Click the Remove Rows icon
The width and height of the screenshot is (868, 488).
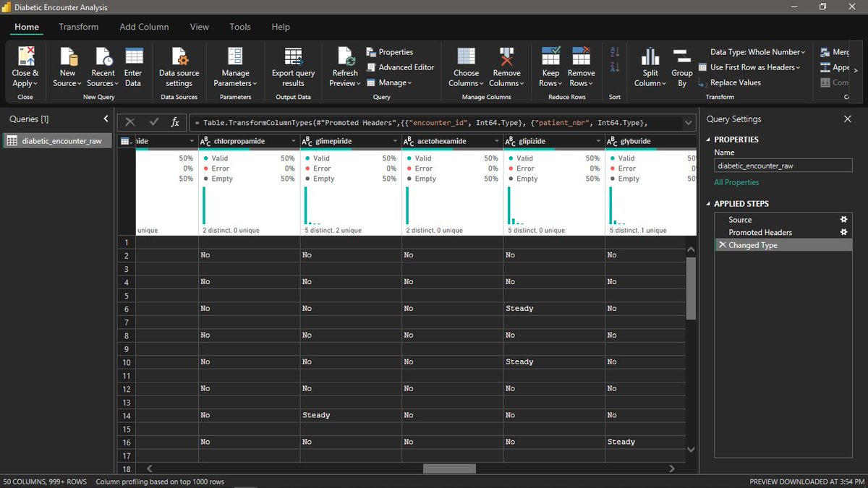click(x=581, y=56)
